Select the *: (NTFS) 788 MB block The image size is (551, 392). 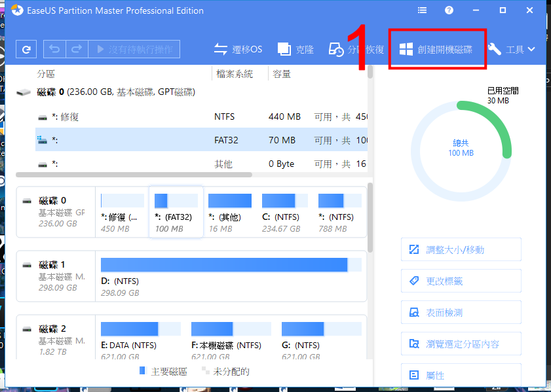(x=340, y=213)
